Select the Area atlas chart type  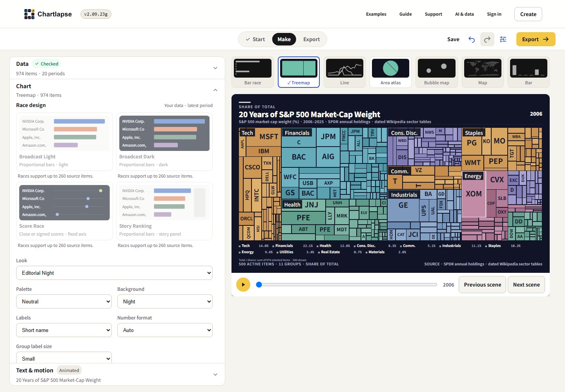click(x=390, y=72)
